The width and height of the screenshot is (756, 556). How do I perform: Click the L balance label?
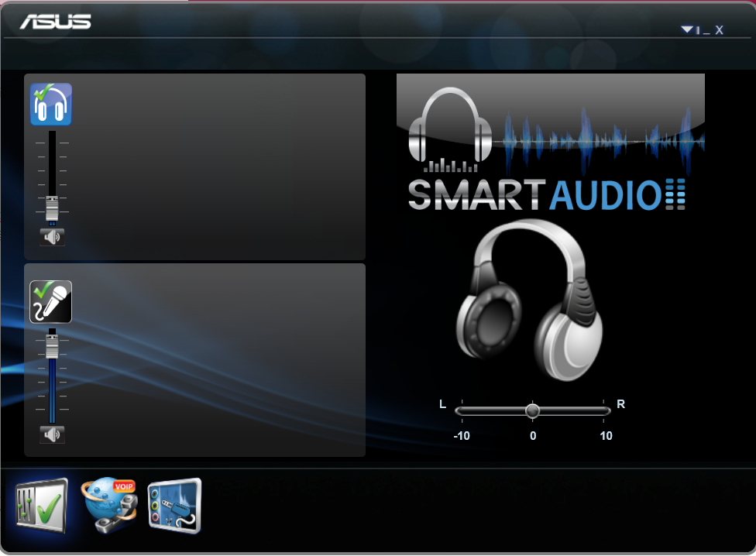point(442,403)
